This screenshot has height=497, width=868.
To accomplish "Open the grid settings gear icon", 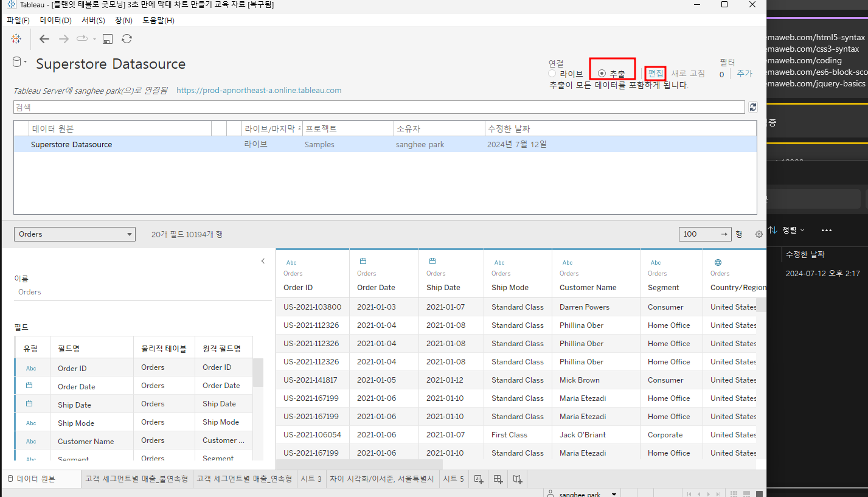I will click(759, 234).
